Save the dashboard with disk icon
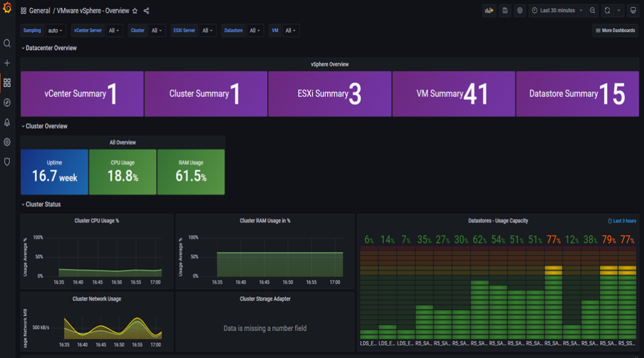This screenshot has height=358, width=644. tap(505, 11)
